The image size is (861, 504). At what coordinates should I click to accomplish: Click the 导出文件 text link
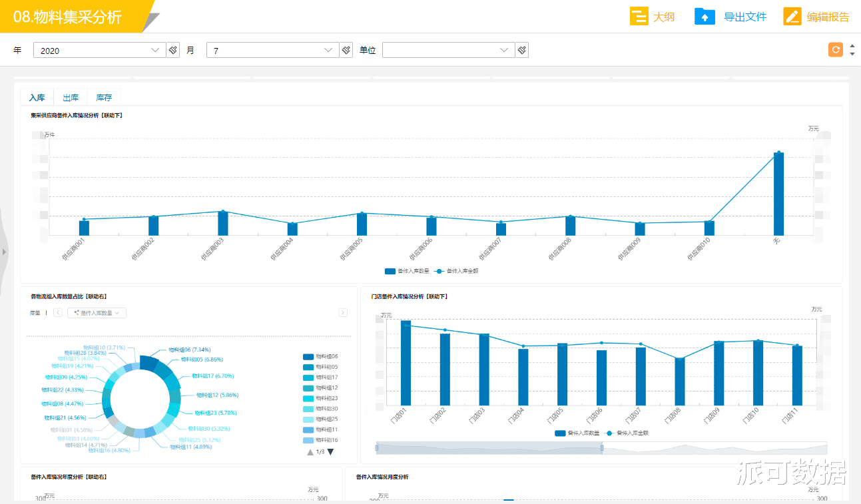[745, 17]
